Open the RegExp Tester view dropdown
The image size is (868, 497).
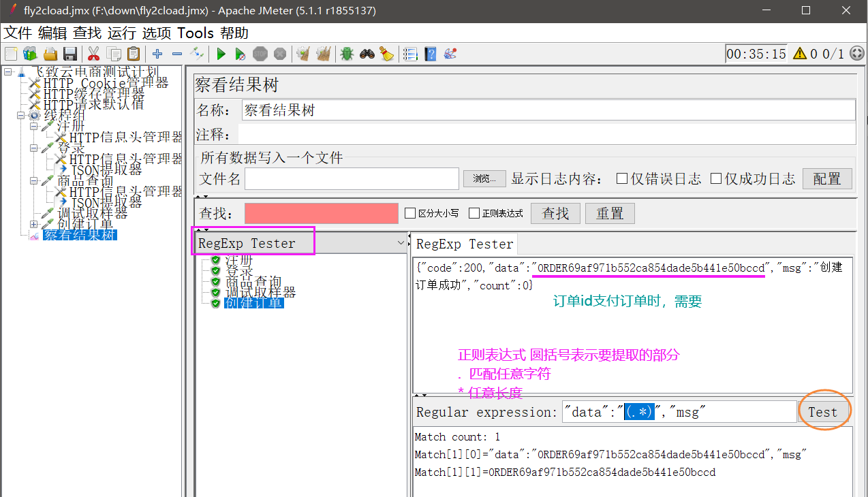pos(400,241)
